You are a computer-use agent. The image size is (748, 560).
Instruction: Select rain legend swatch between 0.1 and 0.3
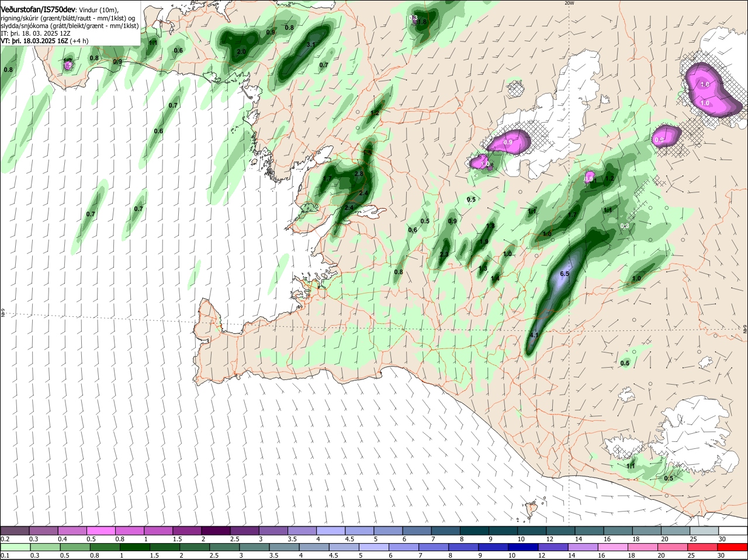[15, 547]
